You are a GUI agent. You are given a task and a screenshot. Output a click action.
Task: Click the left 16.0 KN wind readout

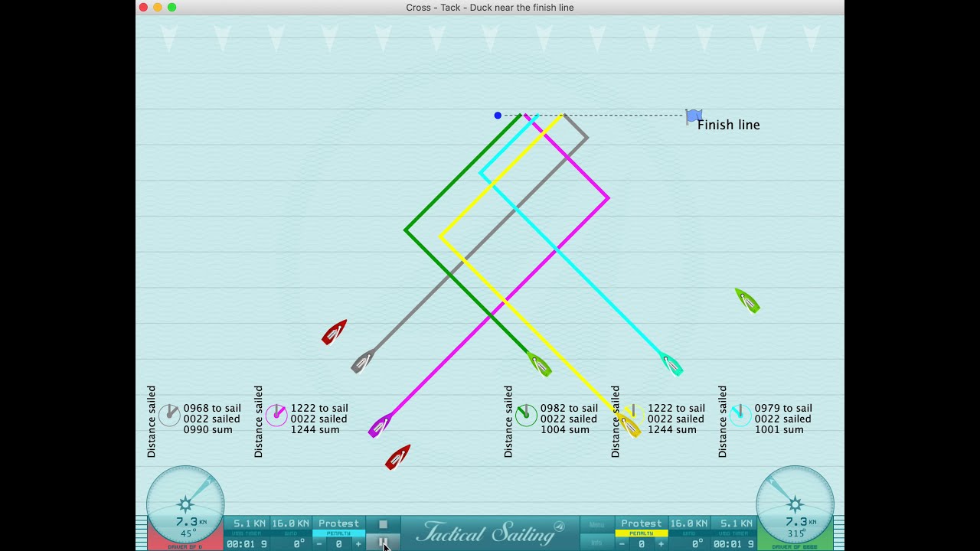pyautogui.click(x=291, y=523)
